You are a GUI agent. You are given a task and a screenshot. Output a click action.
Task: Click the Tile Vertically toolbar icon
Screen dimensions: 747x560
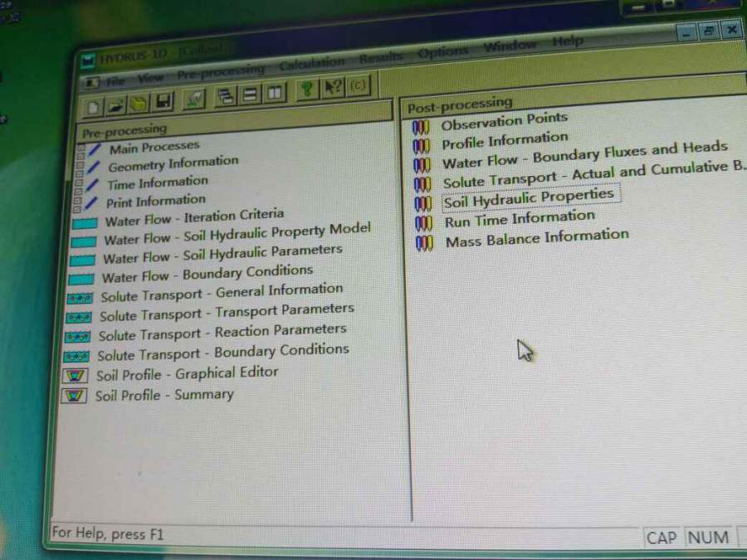click(275, 92)
